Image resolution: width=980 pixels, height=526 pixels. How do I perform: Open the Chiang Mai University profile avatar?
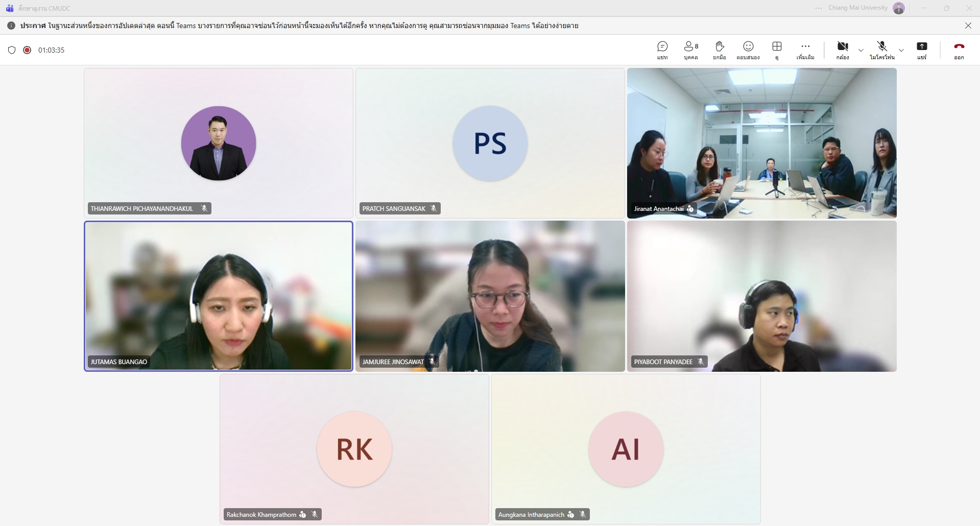point(898,8)
